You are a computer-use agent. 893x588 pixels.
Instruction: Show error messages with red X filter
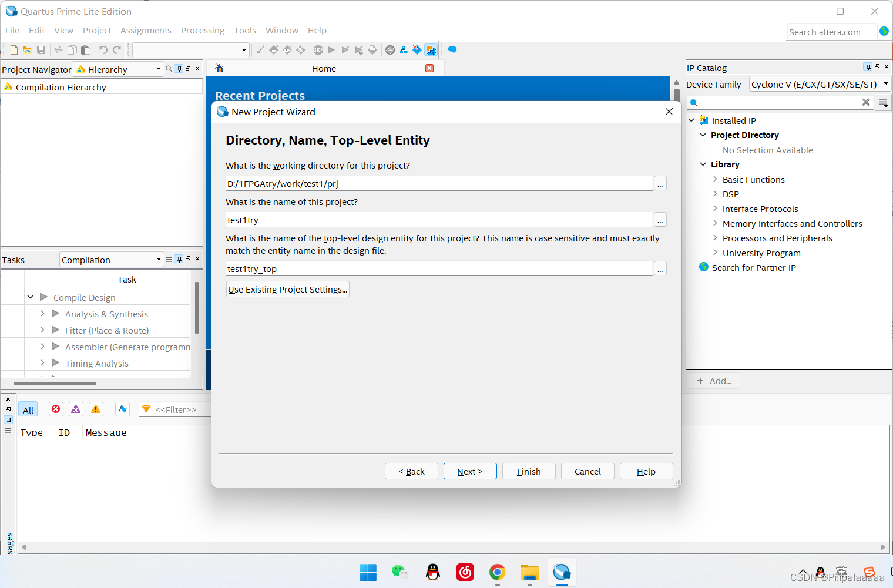click(56, 409)
